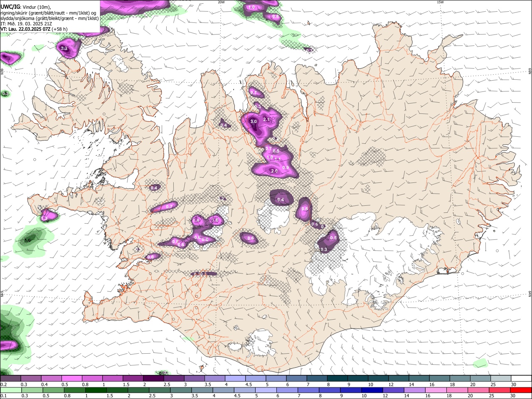Click the bright pink snow-scale swatch between 0.5 and 0.8
The height and width of the screenshot is (399, 532).
(x=71, y=379)
